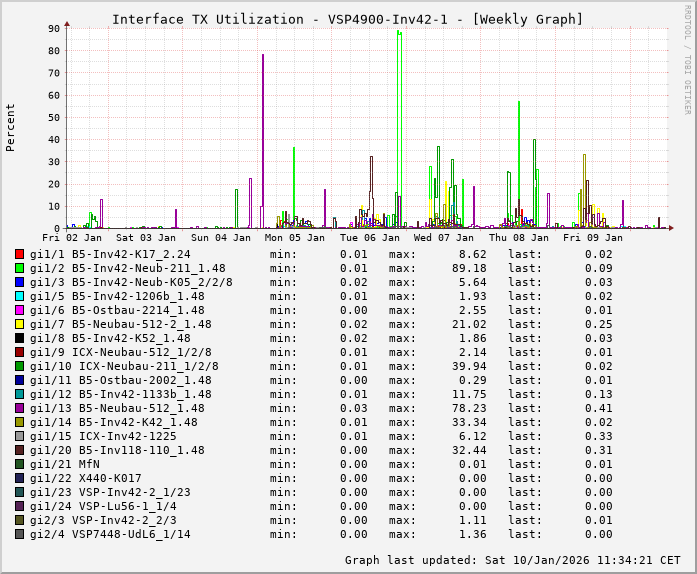The height and width of the screenshot is (574, 697).
Task: Click the purple gi1/13 B5-Neubau-512 swatch
Action: click(x=20, y=408)
